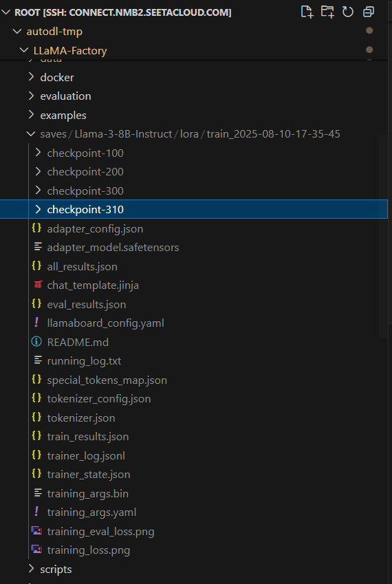The image size is (392, 584).
Task: Open special_tokens_map.json file
Action: coord(107,380)
